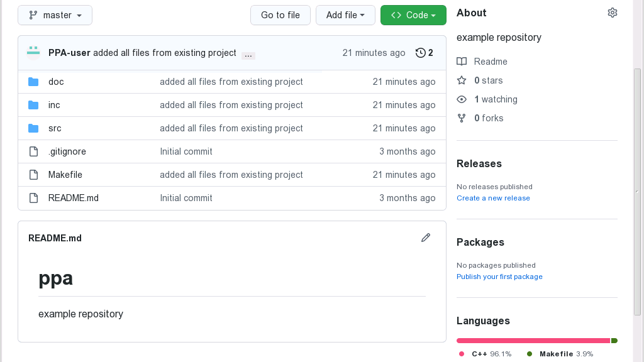Open the Packages section heading
Image resolution: width=644 pixels, height=362 pixels.
point(480,242)
